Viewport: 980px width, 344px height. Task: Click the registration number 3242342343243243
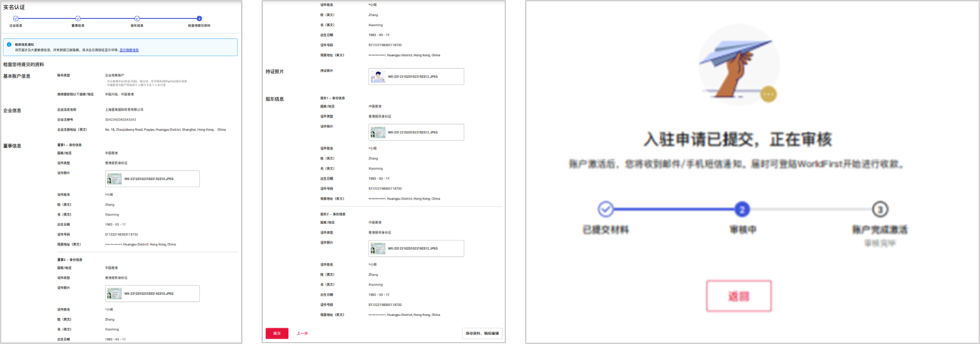click(x=121, y=119)
